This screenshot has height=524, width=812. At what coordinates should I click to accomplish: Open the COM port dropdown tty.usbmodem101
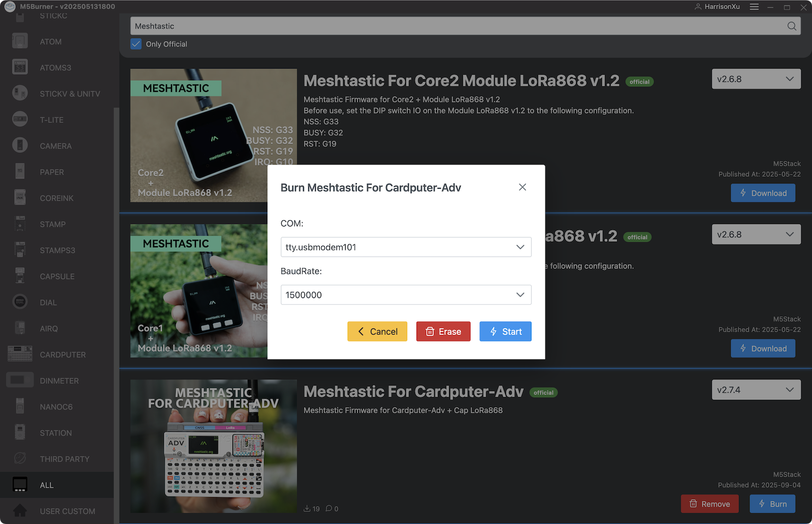coord(406,247)
